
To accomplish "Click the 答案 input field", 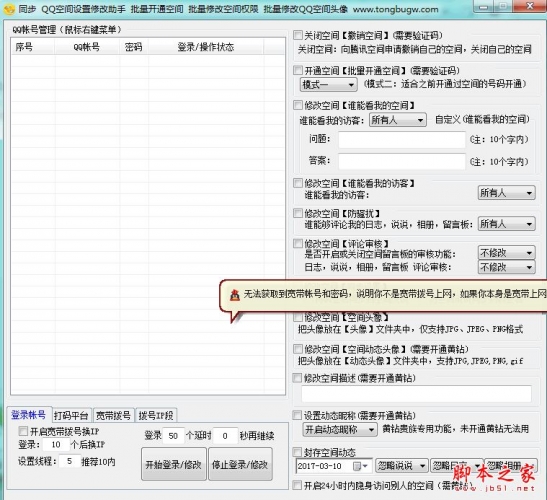I will click(402, 161).
